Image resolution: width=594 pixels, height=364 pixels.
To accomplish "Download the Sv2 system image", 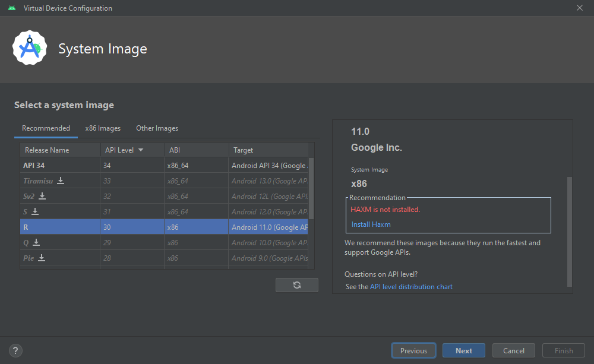I will [42, 196].
